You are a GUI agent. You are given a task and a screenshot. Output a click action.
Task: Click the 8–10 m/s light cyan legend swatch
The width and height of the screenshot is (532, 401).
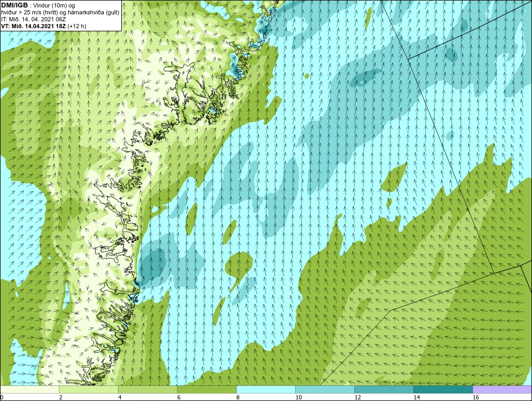pos(265,389)
